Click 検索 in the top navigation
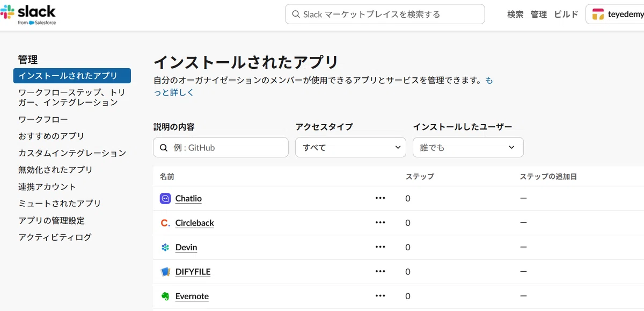The image size is (644, 311). coord(515,15)
